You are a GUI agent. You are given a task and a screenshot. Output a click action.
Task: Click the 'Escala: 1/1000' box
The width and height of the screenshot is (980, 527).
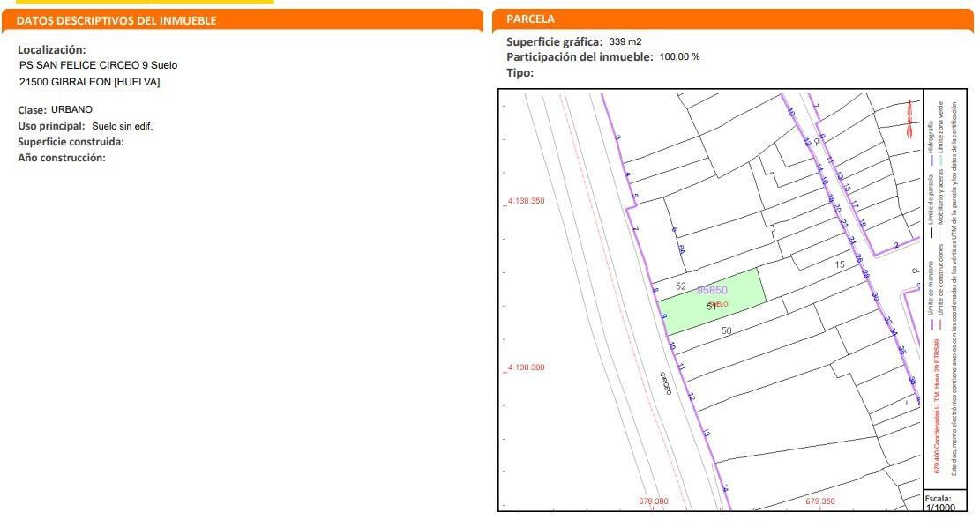coord(939,501)
